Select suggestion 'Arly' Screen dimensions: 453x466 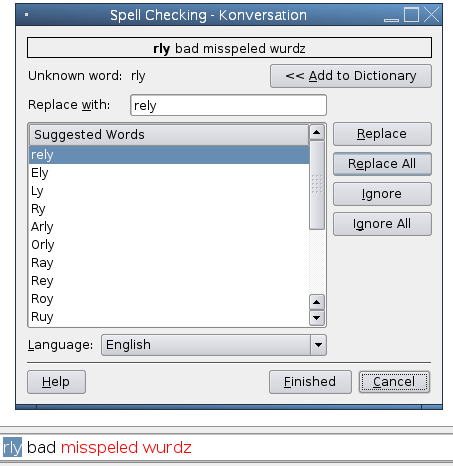169,227
